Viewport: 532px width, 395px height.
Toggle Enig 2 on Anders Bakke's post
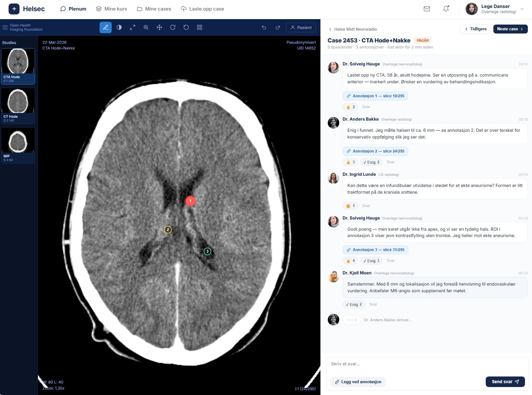click(x=371, y=162)
